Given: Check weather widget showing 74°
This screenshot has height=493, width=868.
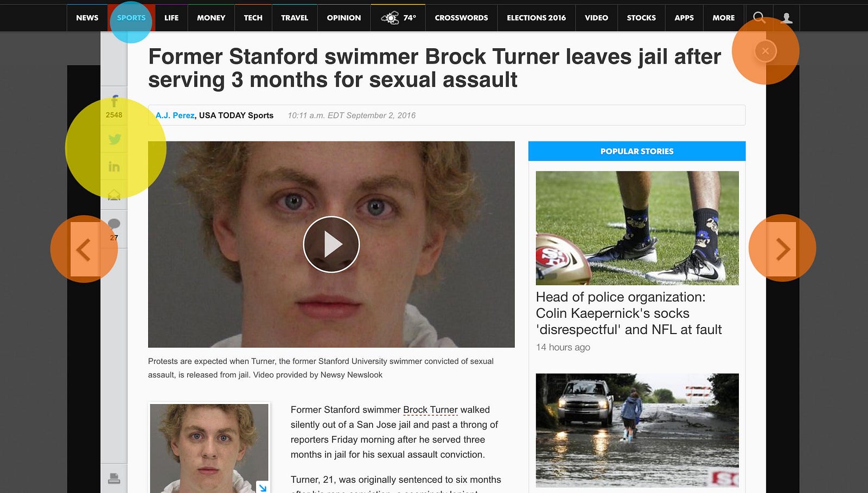Looking at the screenshot, I should (398, 18).
